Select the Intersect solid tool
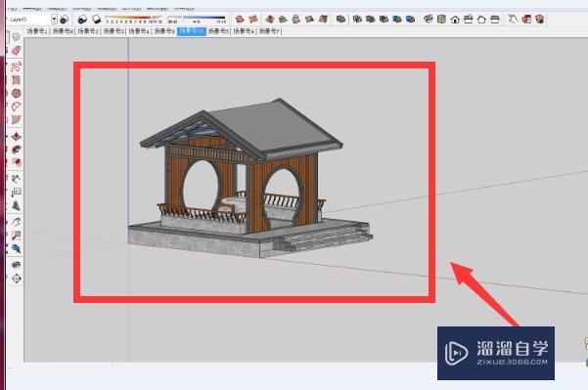Viewport: 588px width, 390px height. pos(357,19)
